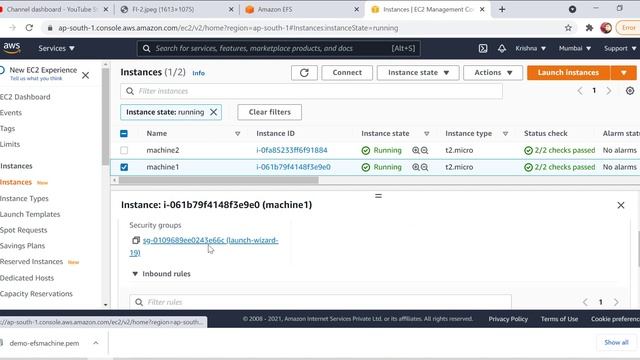Go to next page of instances

(x=609, y=91)
